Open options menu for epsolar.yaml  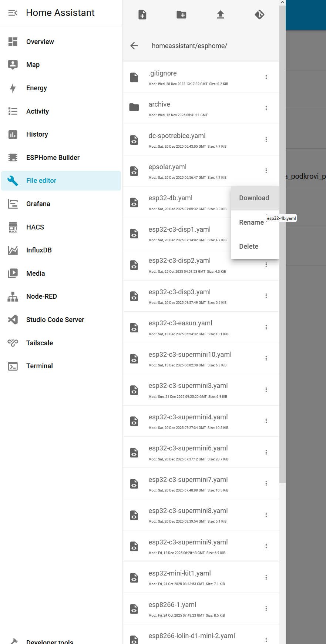(266, 171)
